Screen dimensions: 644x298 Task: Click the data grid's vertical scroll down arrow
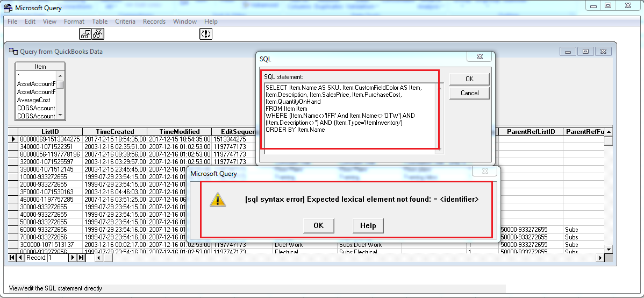click(609, 249)
